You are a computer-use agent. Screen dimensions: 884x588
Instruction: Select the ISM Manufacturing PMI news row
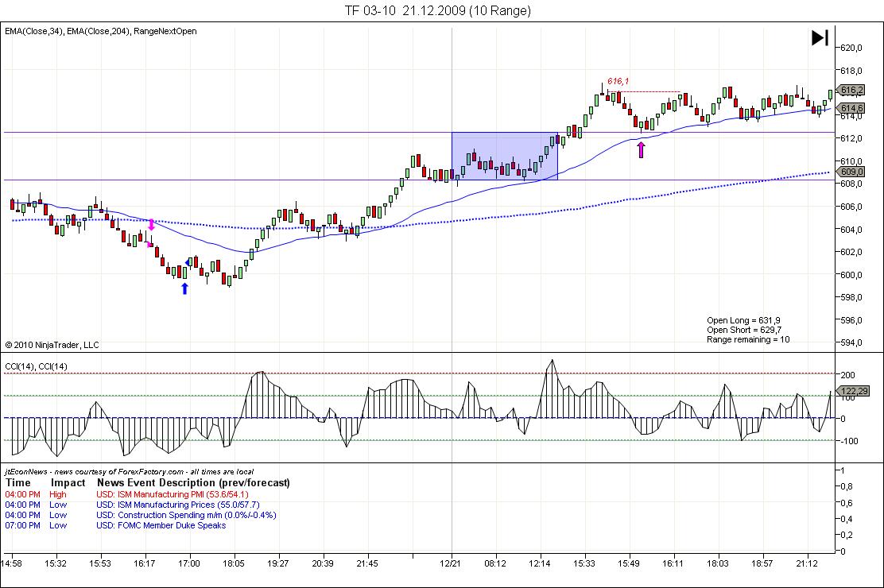127,494
